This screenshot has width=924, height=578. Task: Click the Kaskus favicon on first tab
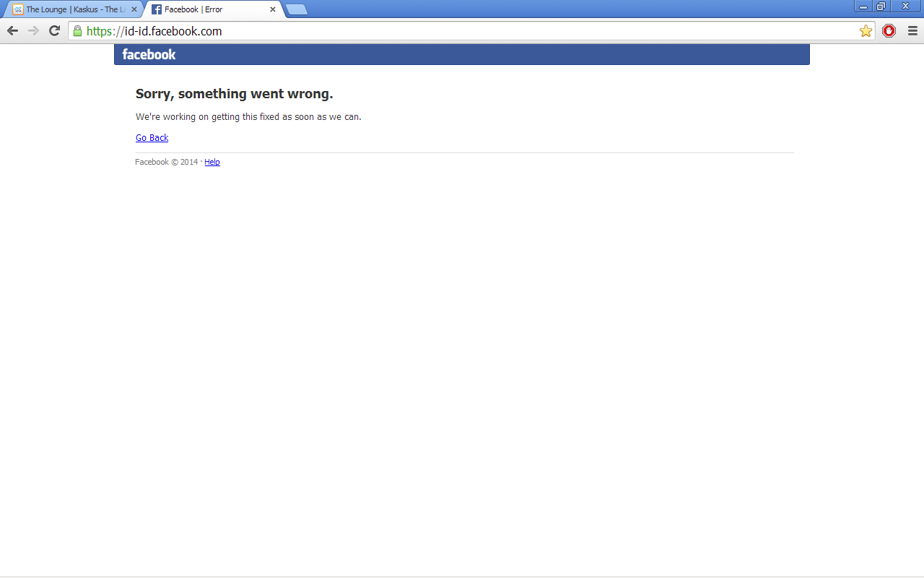coord(18,9)
